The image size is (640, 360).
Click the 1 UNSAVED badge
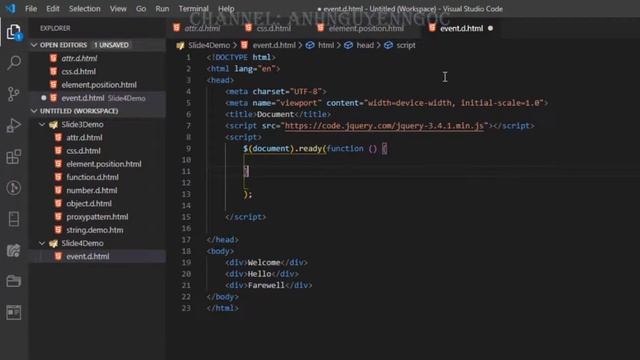111,45
